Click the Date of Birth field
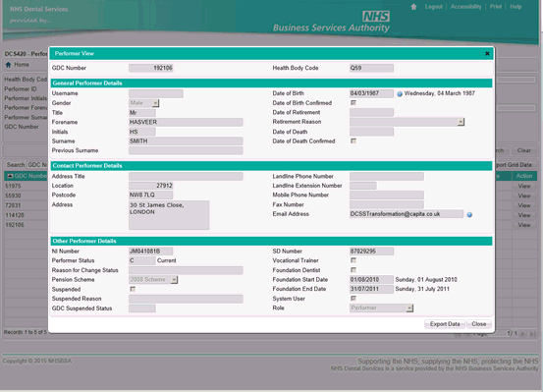 [x=371, y=93]
